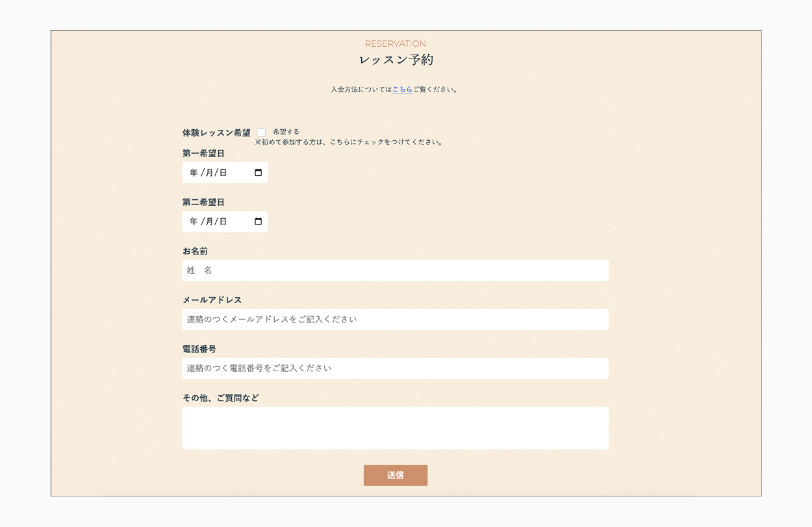Open calendar picker for 第一希望日
The width and height of the screenshot is (812, 527).
tap(258, 173)
